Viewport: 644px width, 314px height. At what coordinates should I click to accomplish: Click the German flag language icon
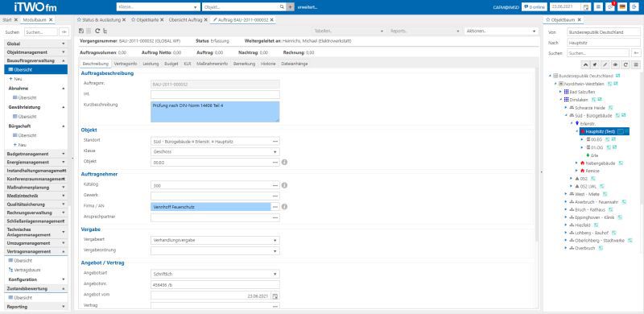(621, 7)
